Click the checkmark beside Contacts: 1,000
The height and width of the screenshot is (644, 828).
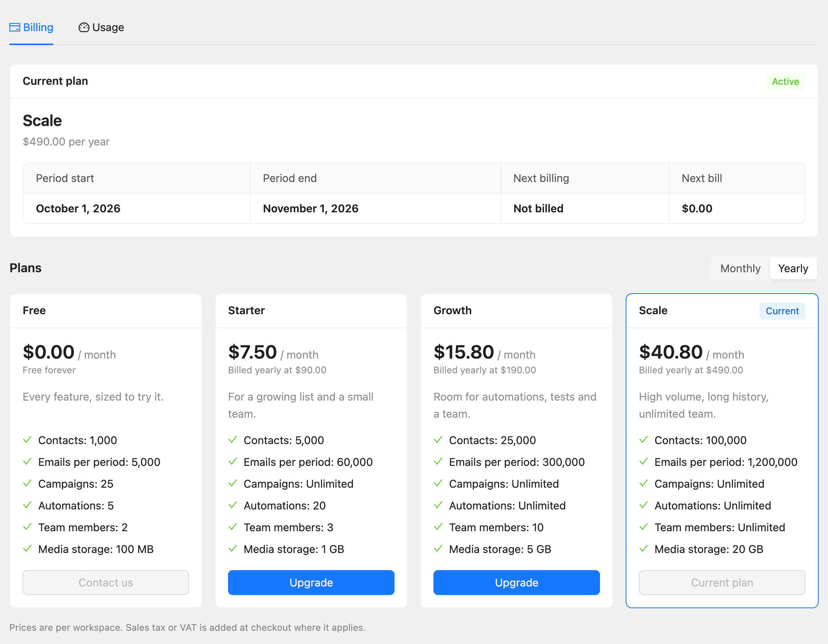point(27,440)
